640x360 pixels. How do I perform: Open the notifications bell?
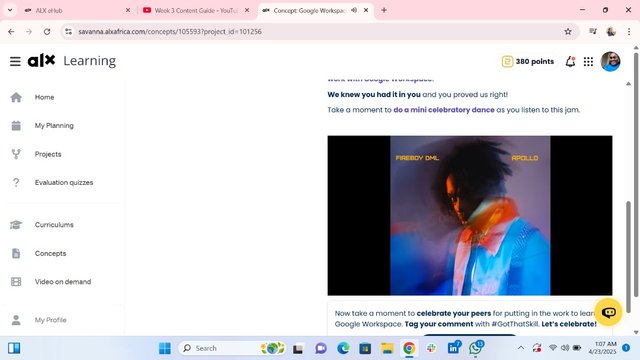coord(570,62)
